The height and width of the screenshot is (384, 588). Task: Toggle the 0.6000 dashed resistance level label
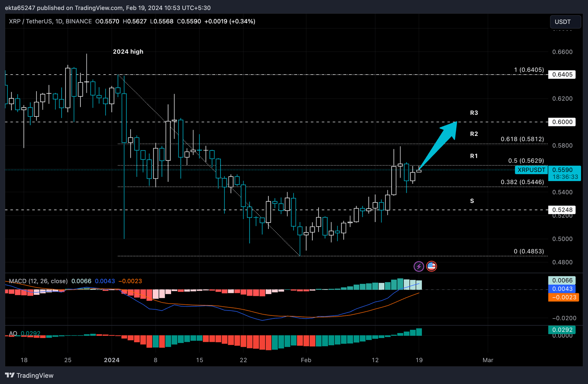click(562, 122)
